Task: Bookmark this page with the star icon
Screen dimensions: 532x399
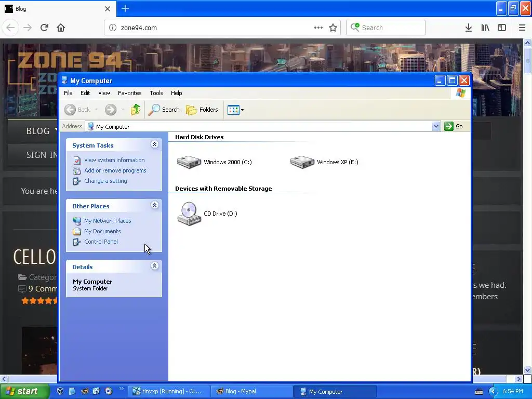Action: point(333,28)
